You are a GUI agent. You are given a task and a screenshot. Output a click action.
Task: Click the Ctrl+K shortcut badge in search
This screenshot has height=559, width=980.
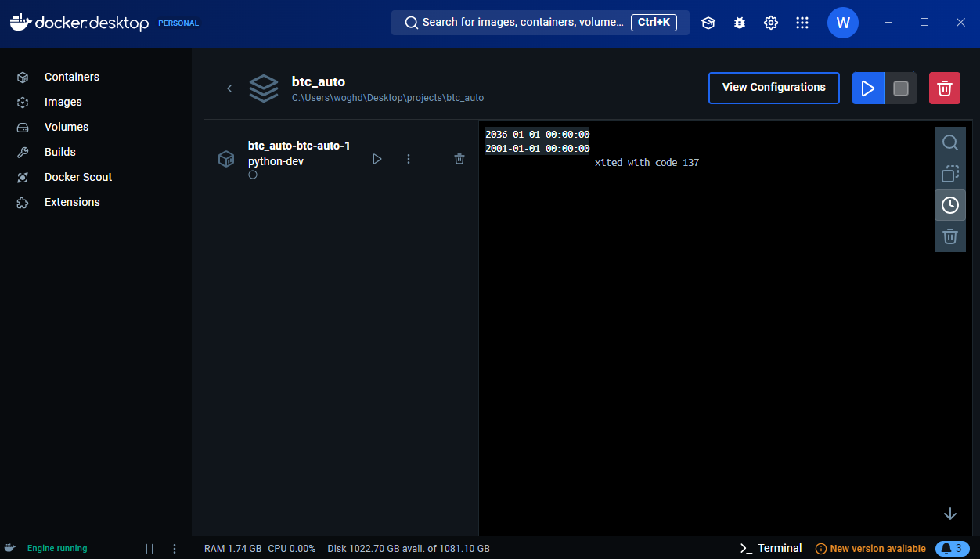pos(654,23)
